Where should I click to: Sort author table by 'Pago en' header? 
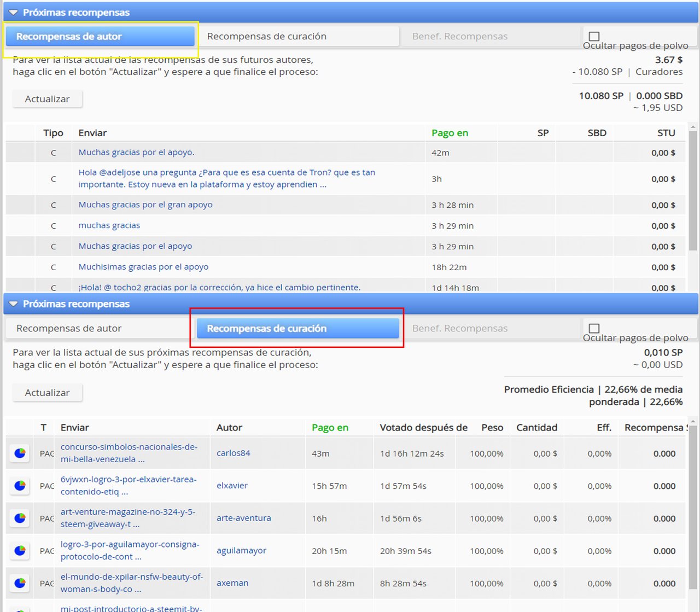(x=450, y=133)
